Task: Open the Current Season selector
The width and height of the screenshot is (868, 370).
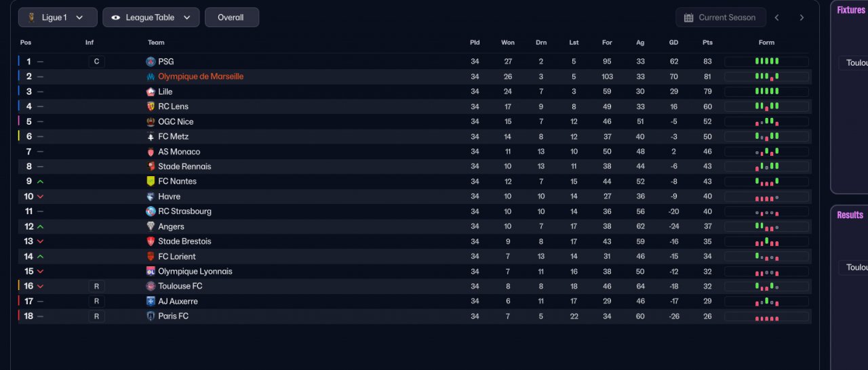Action: tap(721, 18)
